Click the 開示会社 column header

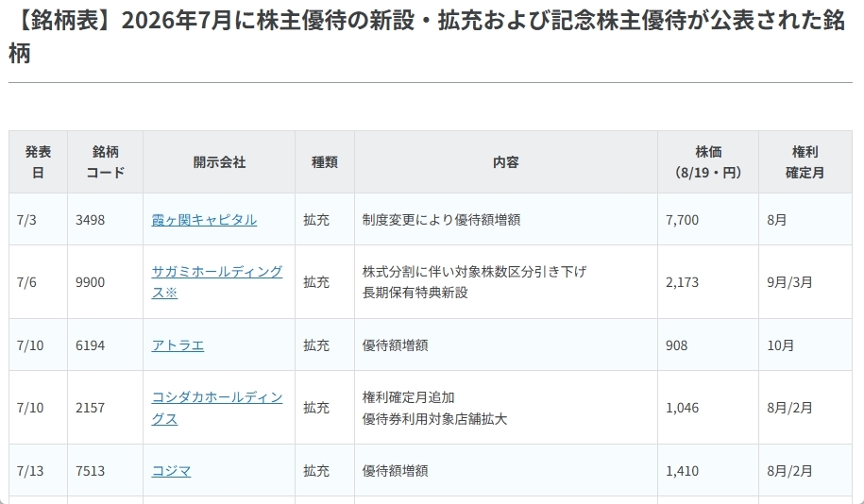[219, 162]
